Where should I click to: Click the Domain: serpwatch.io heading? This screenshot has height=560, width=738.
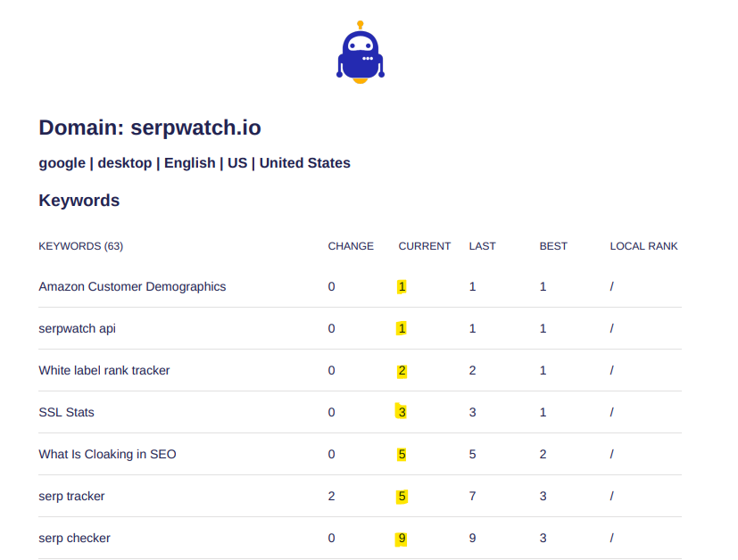[150, 128]
